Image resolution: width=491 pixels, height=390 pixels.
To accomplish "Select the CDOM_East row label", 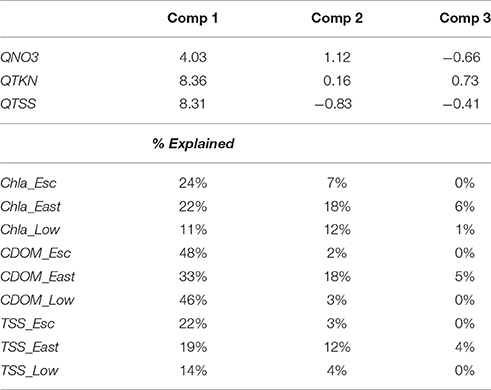I will [37, 277].
